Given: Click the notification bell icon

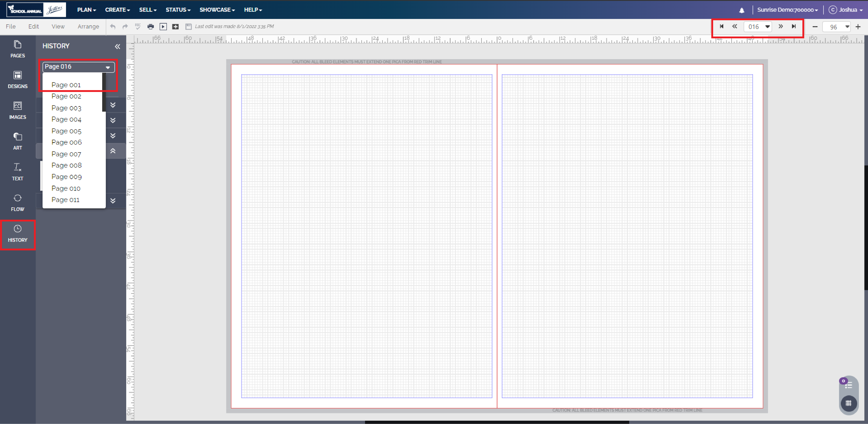Looking at the screenshot, I should click(741, 10).
